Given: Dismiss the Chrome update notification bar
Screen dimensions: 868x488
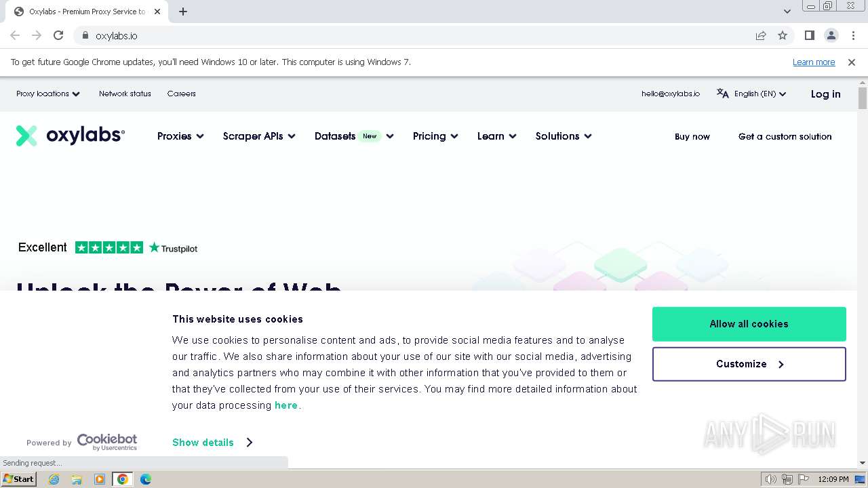Looking at the screenshot, I should [852, 62].
